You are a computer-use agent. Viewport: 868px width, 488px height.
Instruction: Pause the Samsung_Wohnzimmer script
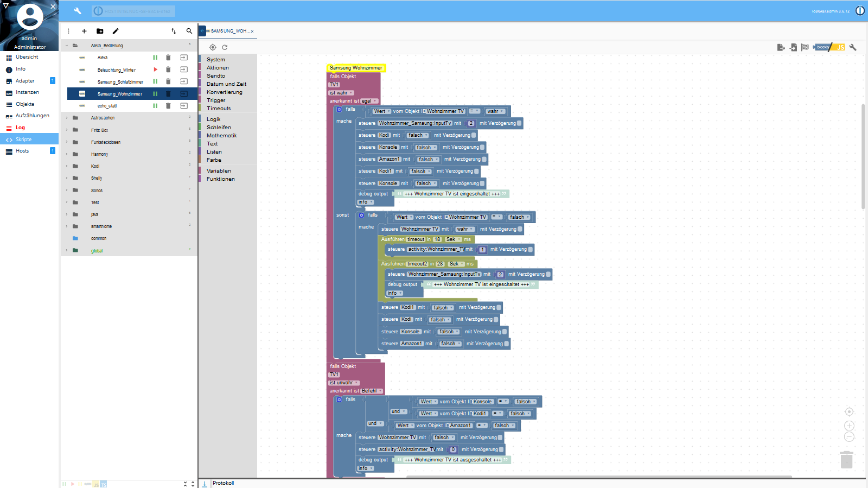point(155,94)
